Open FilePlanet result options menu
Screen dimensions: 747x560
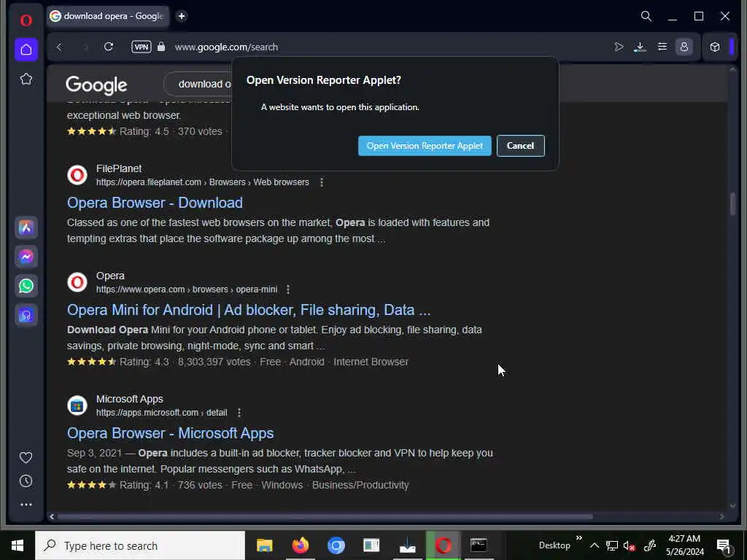322,182
